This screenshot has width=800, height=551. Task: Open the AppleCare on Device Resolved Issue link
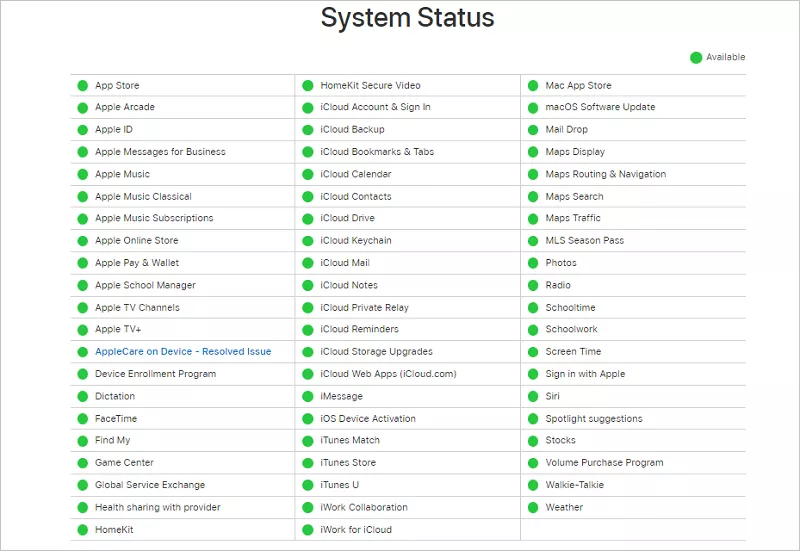pyautogui.click(x=183, y=352)
